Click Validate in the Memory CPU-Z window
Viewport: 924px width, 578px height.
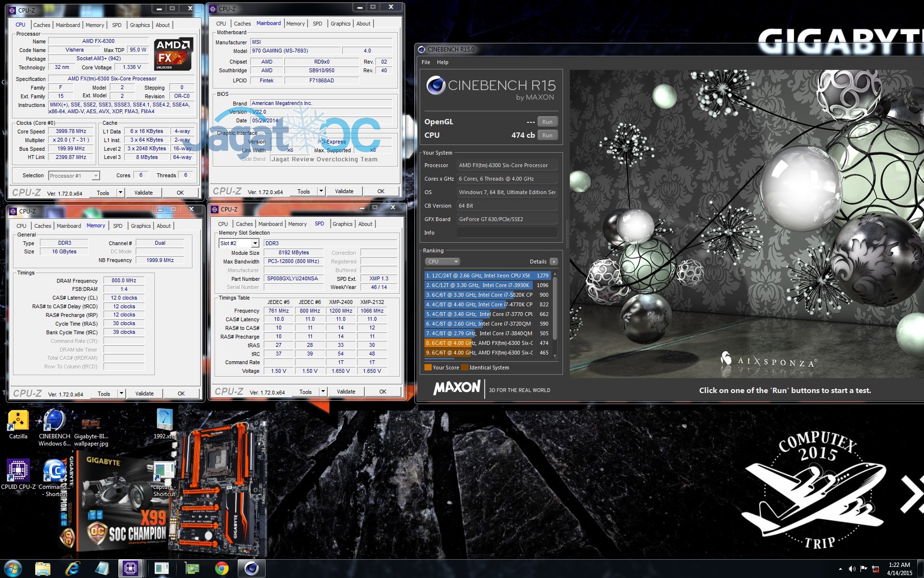[x=144, y=394]
